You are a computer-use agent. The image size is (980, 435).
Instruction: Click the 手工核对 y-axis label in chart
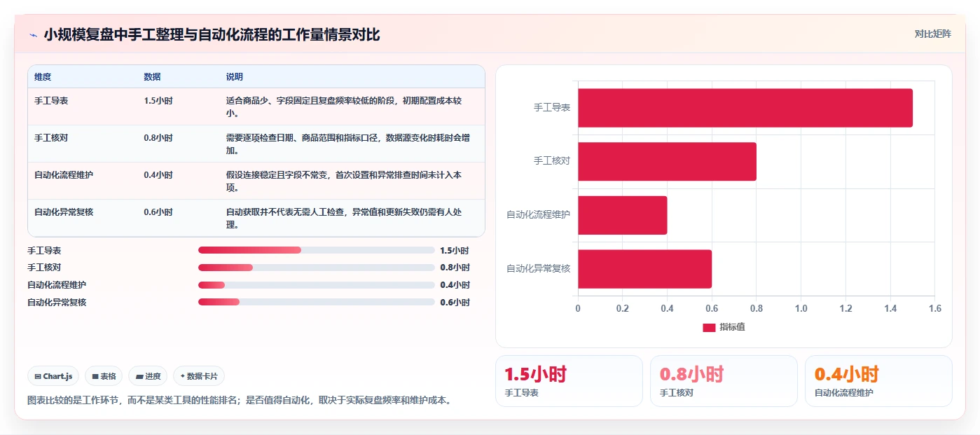tap(552, 161)
